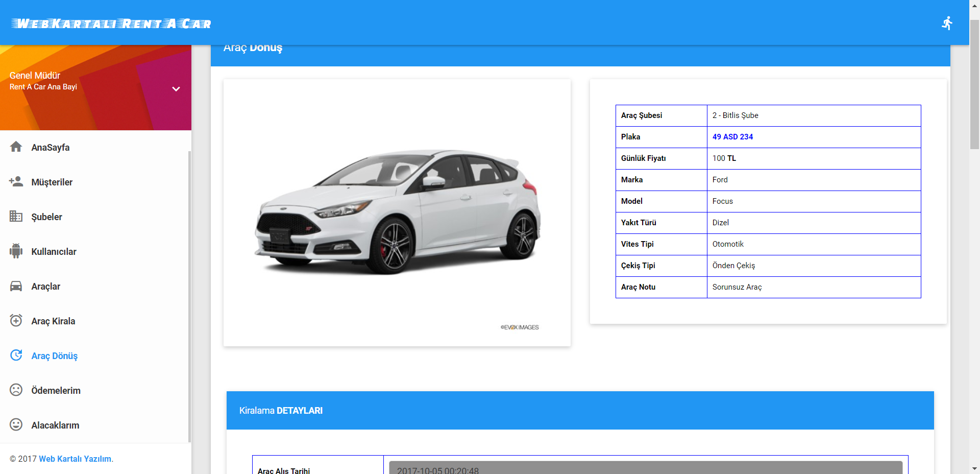Click the smiley icon beside Alacaklarım
Viewport: 980px width, 474px height.
tap(16, 425)
